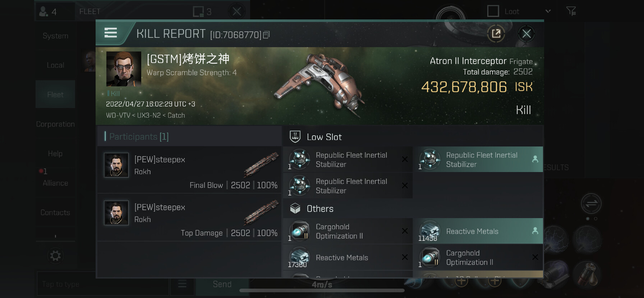The width and height of the screenshot is (644, 298).
Task: Switch to the Local chat tab
Action: tap(55, 66)
